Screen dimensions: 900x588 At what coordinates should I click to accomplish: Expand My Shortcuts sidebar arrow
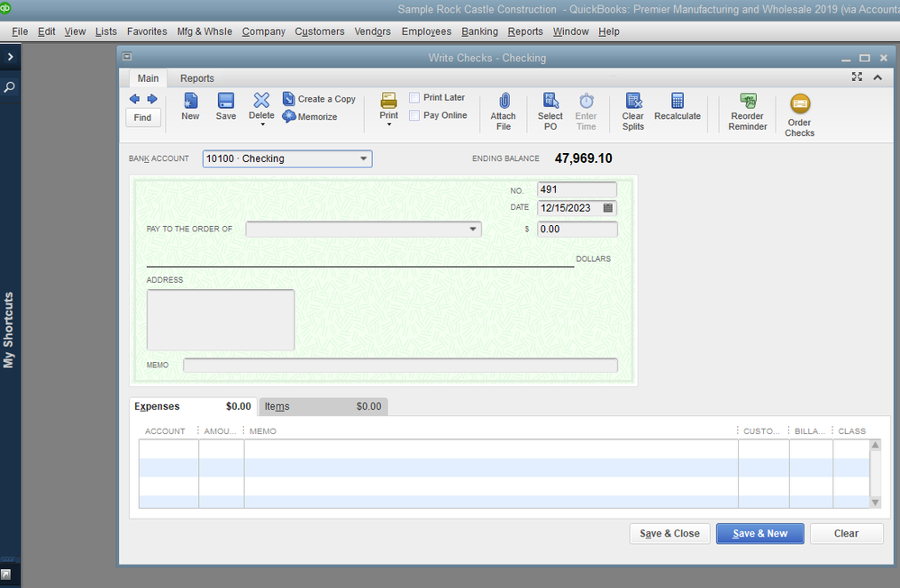pos(10,56)
